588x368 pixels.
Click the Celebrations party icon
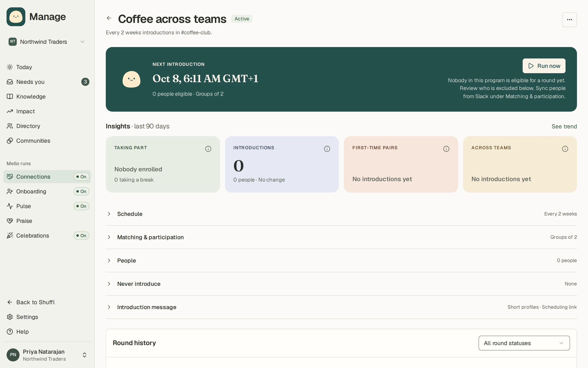tap(10, 236)
